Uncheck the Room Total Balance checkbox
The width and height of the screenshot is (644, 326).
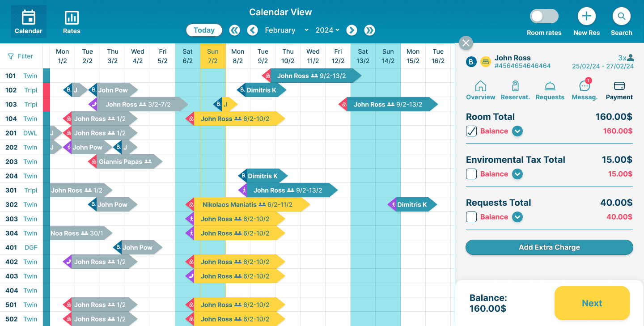tap(471, 131)
